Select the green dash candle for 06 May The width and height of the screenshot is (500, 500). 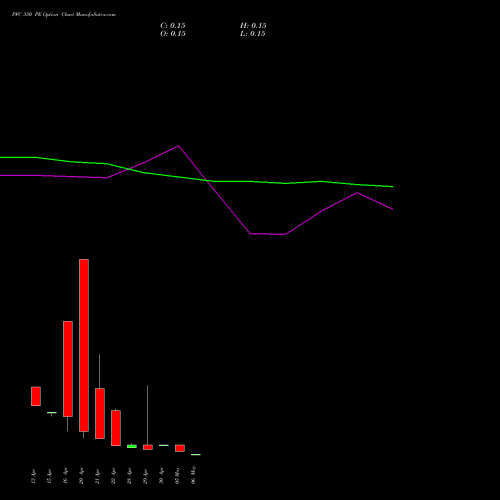point(196,455)
